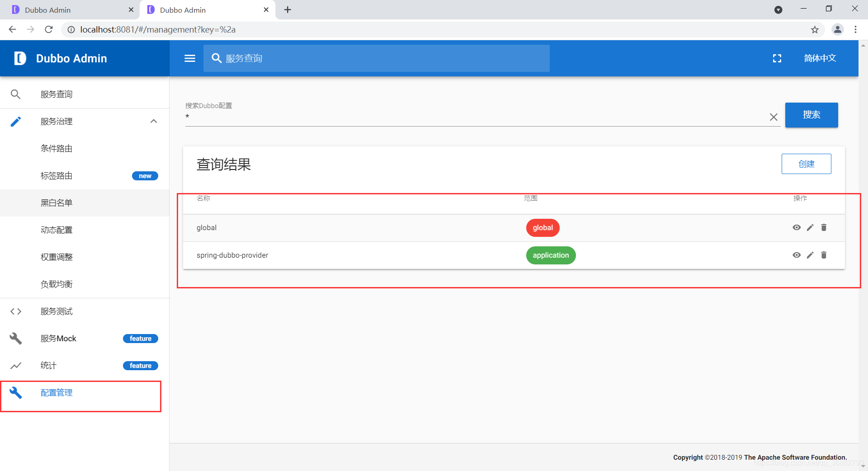Viewport: 868px width, 471px height.
Task: Collapse the 服务治理 menu group
Action: 154,122
